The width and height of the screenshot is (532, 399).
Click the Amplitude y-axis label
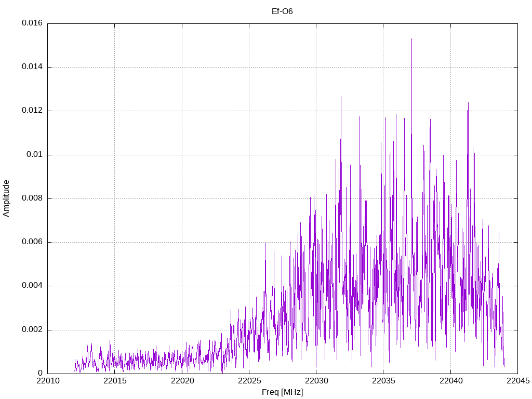point(6,198)
